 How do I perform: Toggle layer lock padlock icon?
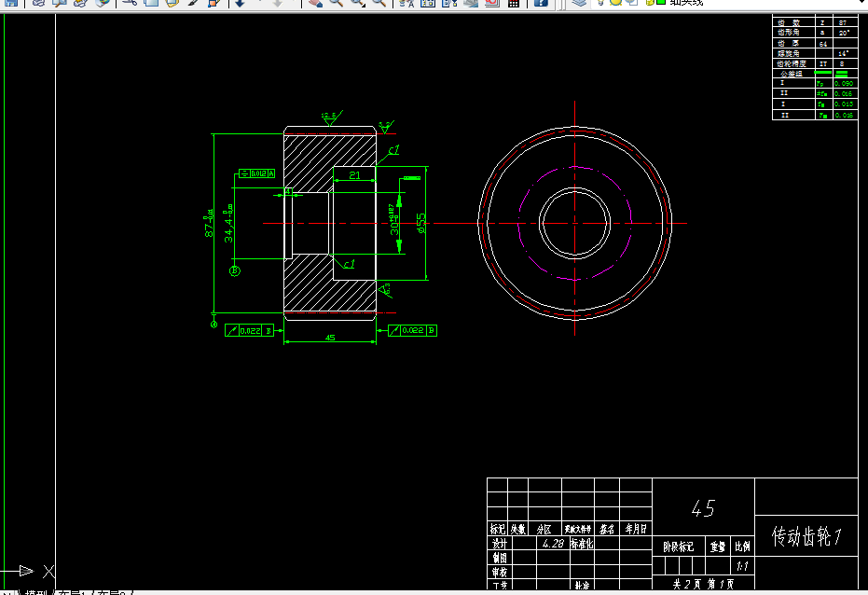pyautogui.click(x=650, y=2)
